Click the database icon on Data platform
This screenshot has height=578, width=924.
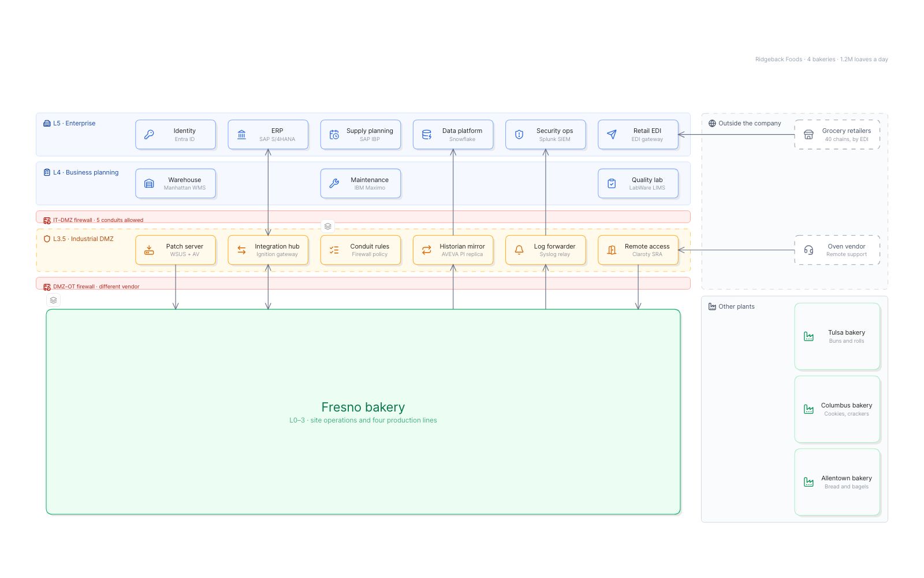(x=426, y=135)
